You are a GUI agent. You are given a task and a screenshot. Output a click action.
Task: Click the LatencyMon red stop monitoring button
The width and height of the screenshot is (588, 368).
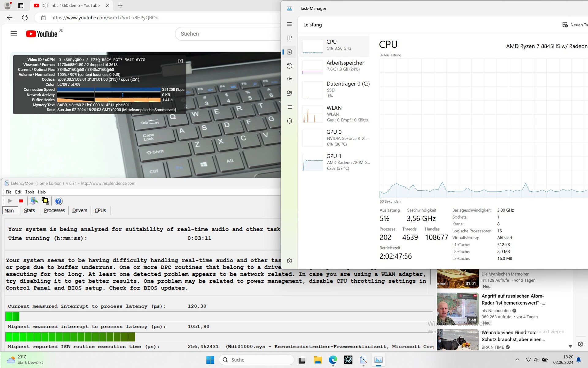coord(21,201)
